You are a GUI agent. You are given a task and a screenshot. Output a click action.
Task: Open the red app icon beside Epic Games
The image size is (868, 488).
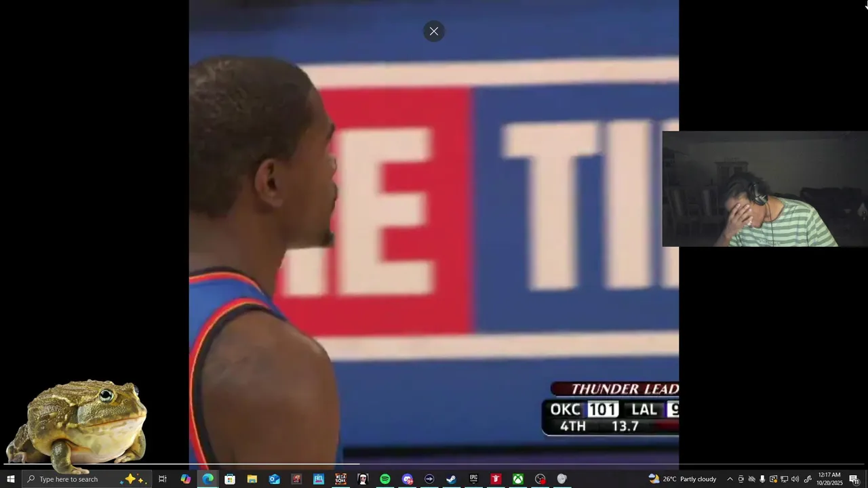[x=496, y=479]
